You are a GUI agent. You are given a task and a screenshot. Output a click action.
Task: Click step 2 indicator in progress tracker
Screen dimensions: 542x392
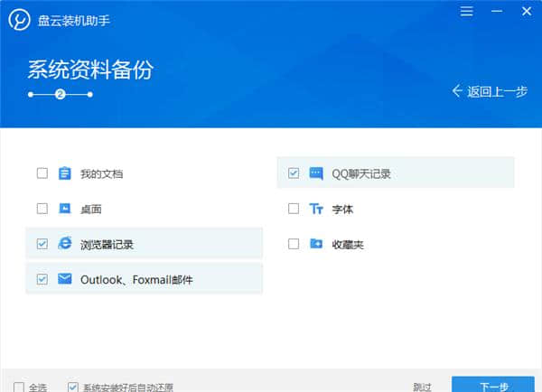tap(61, 94)
